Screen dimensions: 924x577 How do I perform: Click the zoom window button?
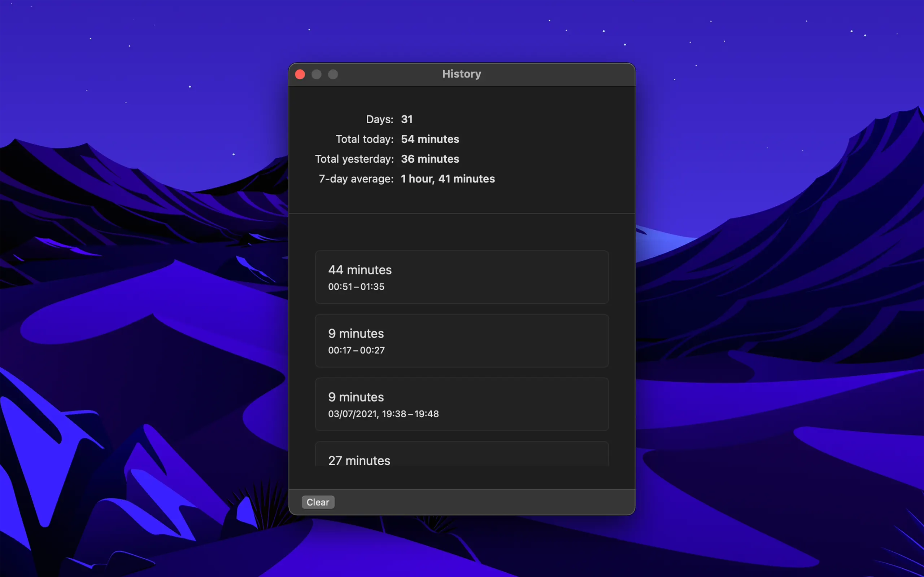click(333, 74)
